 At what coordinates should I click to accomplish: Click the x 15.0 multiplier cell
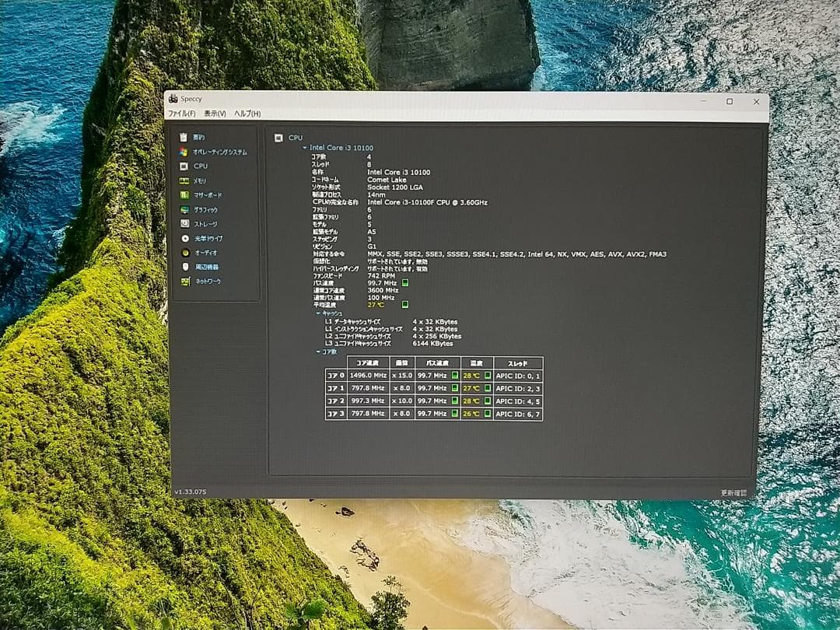[402, 375]
